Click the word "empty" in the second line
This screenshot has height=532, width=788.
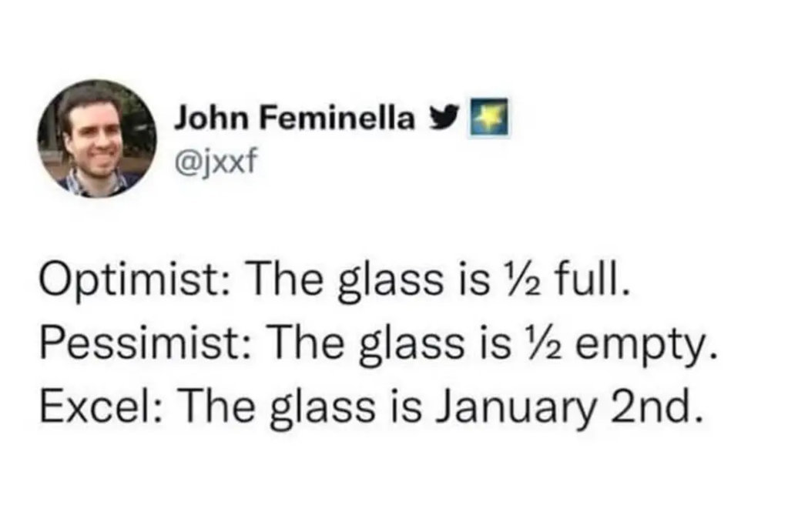639,346
